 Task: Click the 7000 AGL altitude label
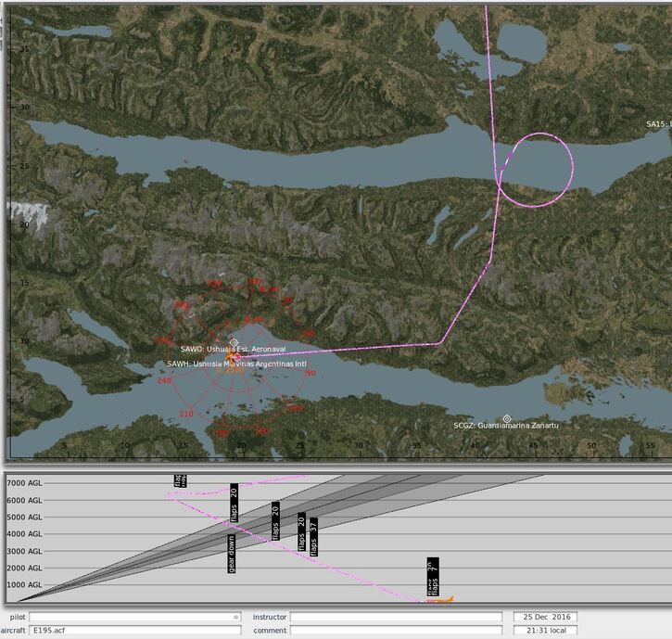23,483
